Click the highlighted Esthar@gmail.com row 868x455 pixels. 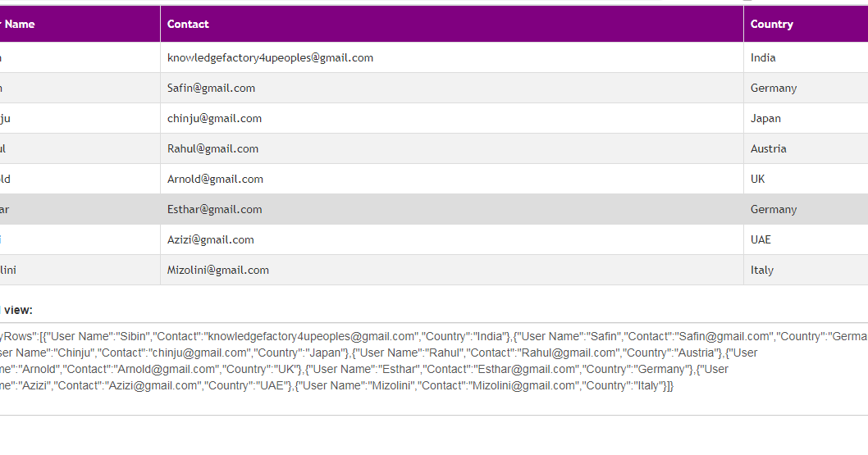point(214,209)
